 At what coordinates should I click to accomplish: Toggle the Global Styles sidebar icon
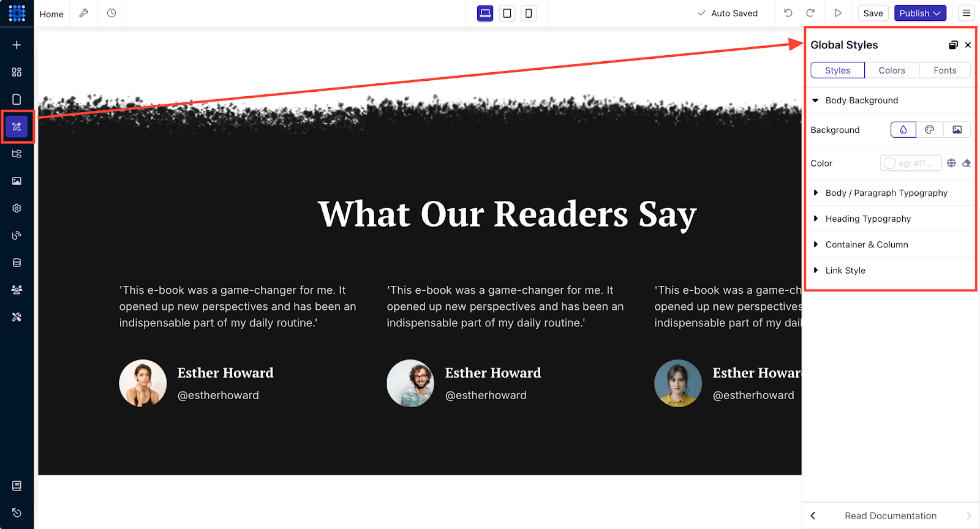coord(17,127)
